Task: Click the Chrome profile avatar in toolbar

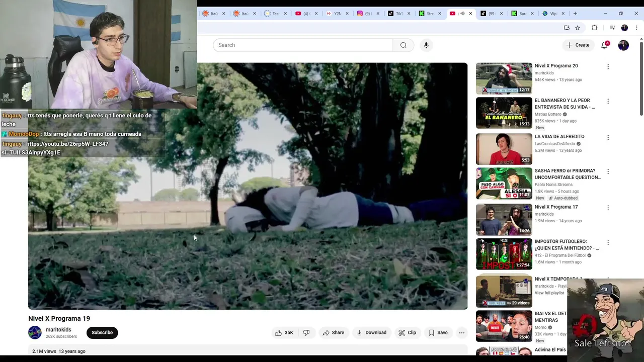Action: (x=624, y=28)
